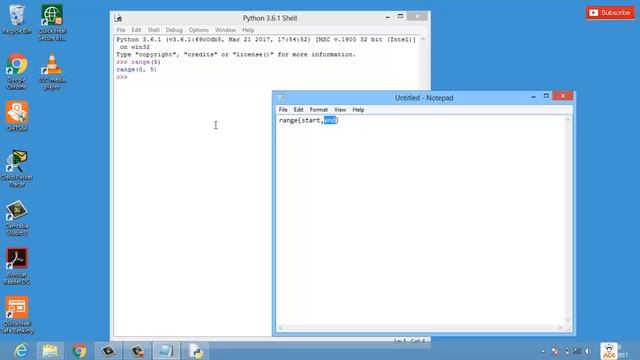Open Quick Heal Secure Browse desktop icon

point(52,22)
